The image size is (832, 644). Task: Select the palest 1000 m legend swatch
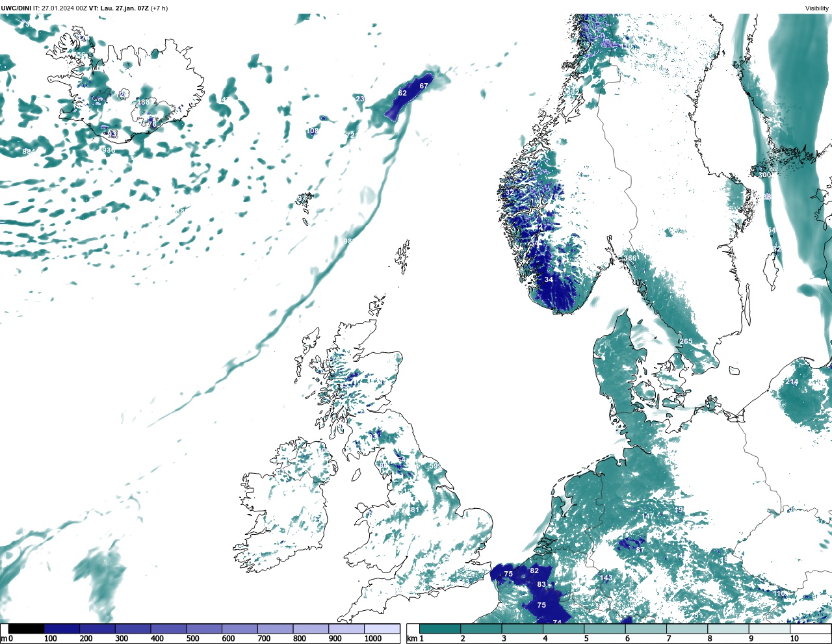coord(382,629)
